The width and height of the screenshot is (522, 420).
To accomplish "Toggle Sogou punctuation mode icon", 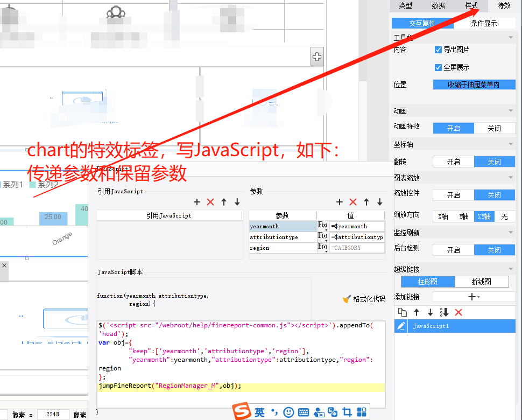I will pyautogui.click(x=274, y=412).
